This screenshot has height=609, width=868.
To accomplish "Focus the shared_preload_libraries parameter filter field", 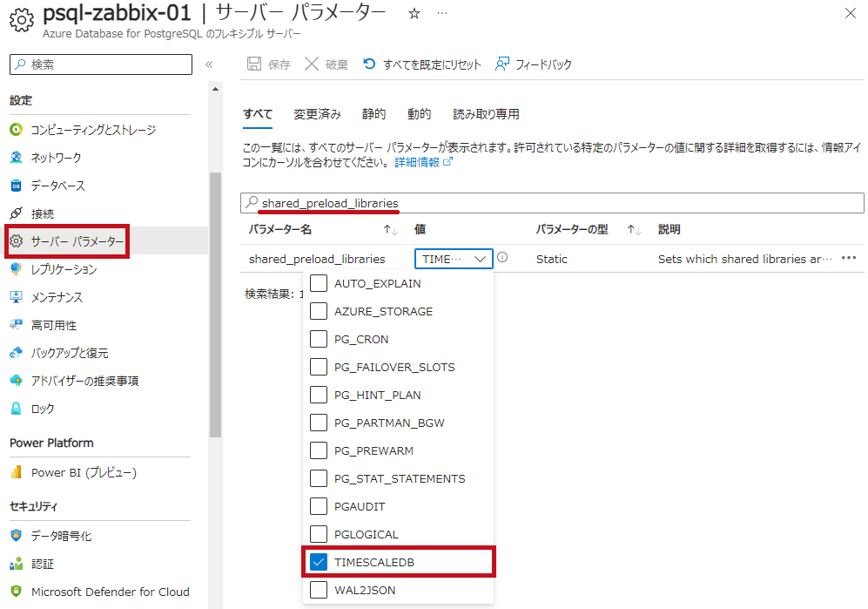I will 552,203.
